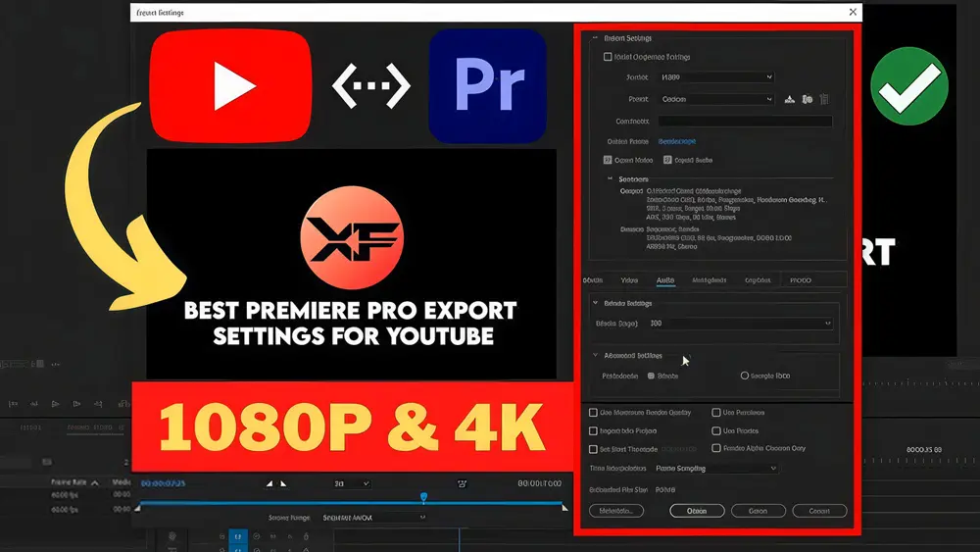The image size is (980, 552).
Task: Collapse the Advanced Settings section
Action: pyautogui.click(x=595, y=355)
